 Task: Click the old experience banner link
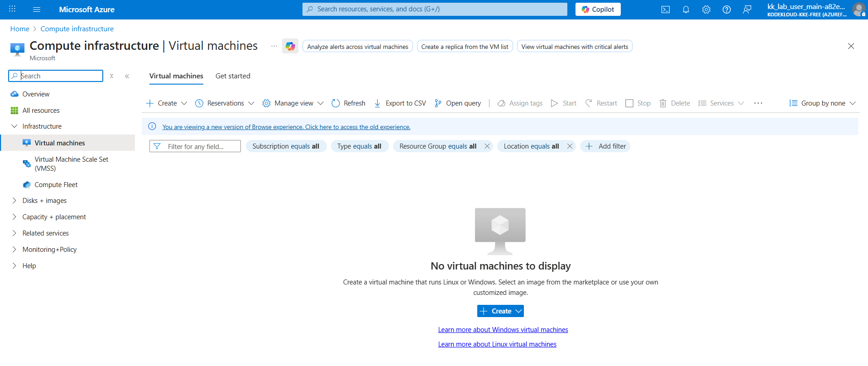pos(286,127)
